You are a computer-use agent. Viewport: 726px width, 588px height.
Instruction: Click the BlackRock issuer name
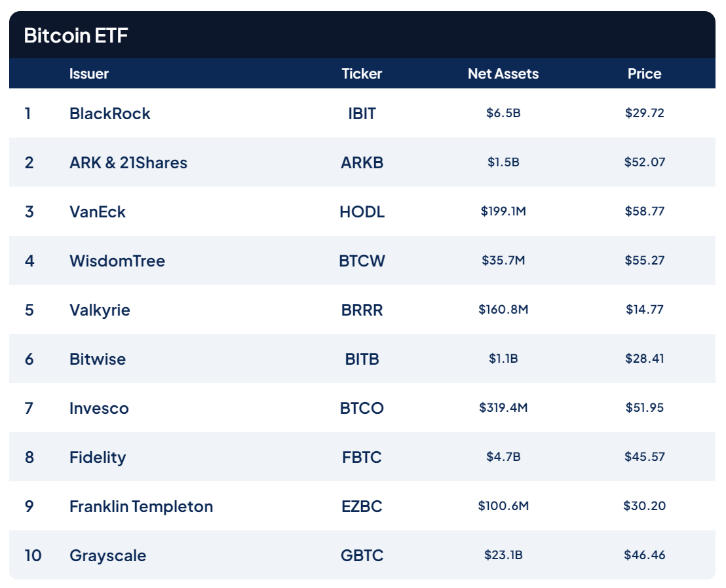tap(109, 113)
